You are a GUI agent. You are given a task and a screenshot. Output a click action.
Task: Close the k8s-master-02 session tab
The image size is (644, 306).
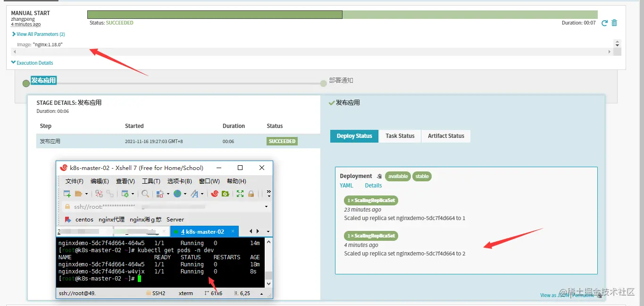(233, 232)
